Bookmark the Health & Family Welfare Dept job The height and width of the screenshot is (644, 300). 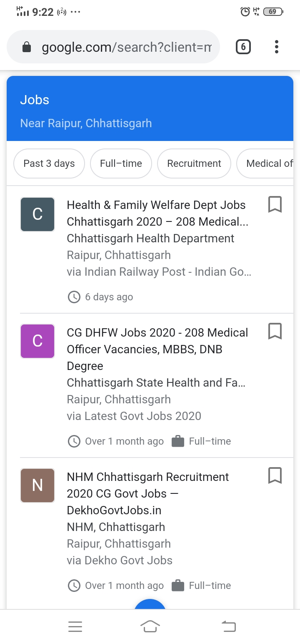click(275, 204)
